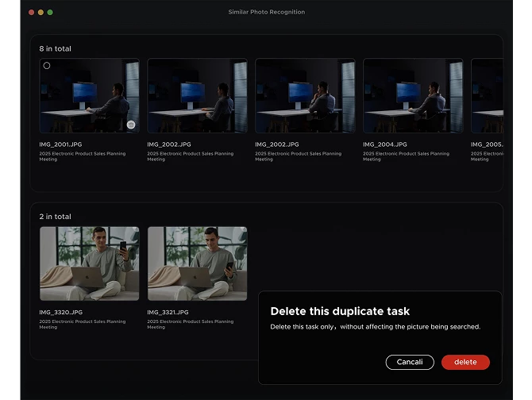Tick the selection circle on the IMG_2001 photo

[47, 66]
